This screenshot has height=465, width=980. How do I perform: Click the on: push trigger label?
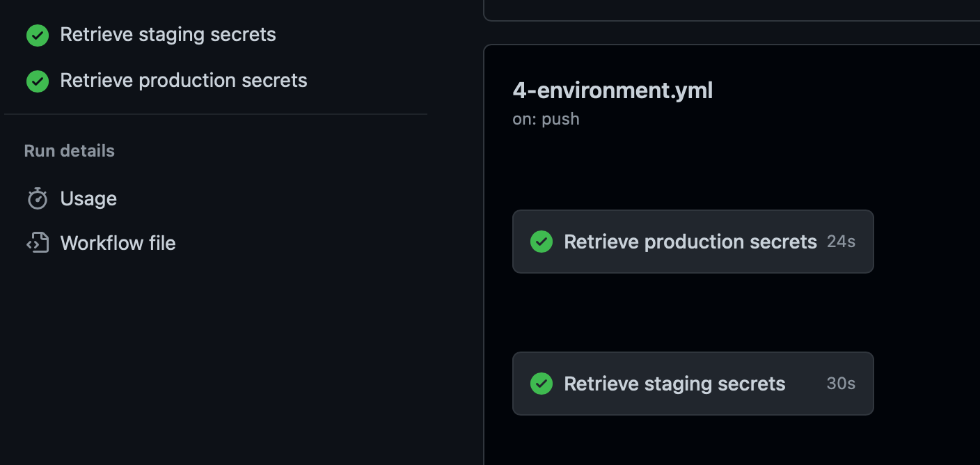tap(546, 119)
